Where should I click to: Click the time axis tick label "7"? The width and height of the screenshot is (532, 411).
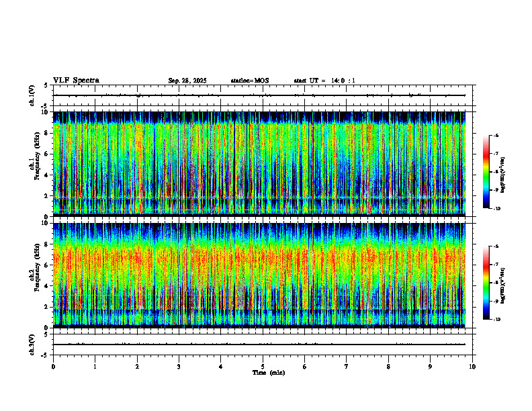click(x=347, y=367)
